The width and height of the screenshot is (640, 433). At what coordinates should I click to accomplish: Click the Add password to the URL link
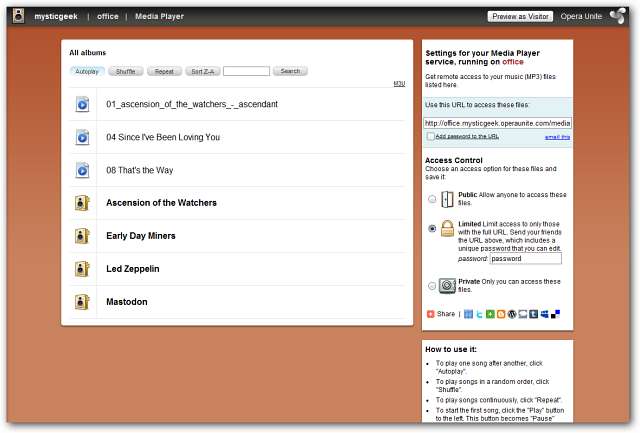(x=467, y=136)
